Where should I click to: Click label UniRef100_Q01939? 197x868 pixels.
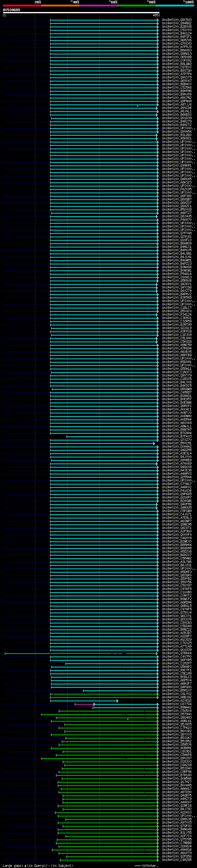click(x=177, y=650)
